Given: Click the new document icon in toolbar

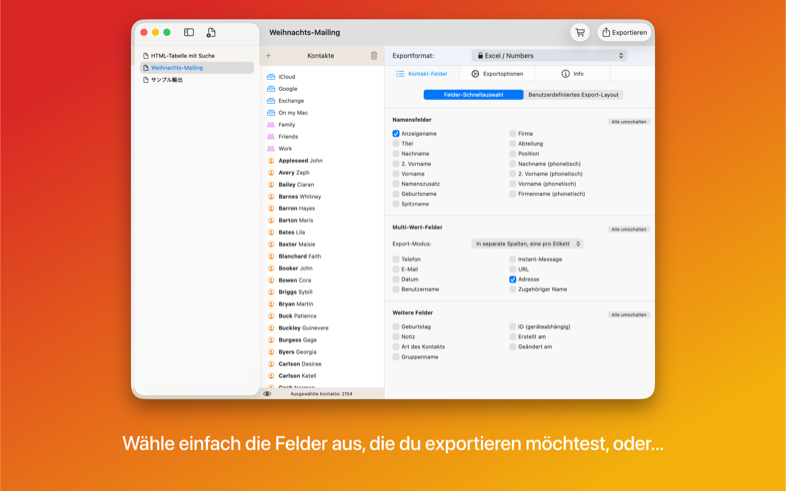Looking at the screenshot, I should click(211, 33).
